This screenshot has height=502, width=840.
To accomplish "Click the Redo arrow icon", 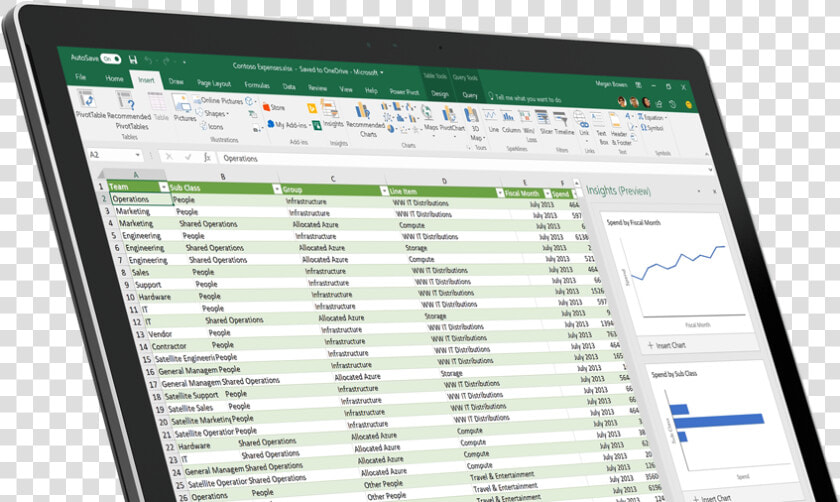I will (x=167, y=61).
